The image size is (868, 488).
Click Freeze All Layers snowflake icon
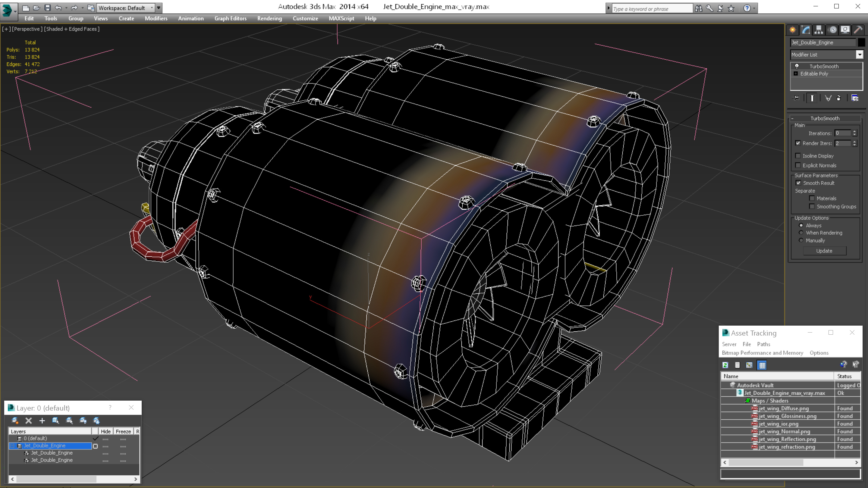coord(96,421)
